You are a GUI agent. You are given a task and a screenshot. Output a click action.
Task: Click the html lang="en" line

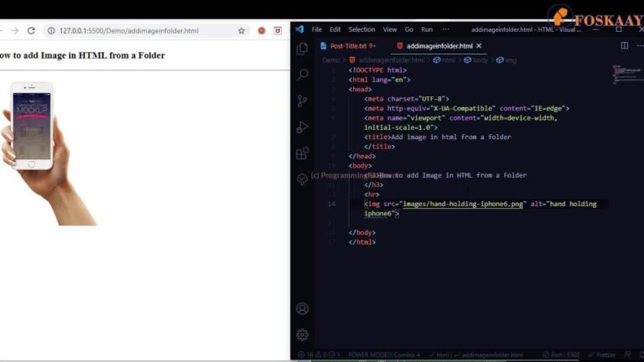pos(380,80)
